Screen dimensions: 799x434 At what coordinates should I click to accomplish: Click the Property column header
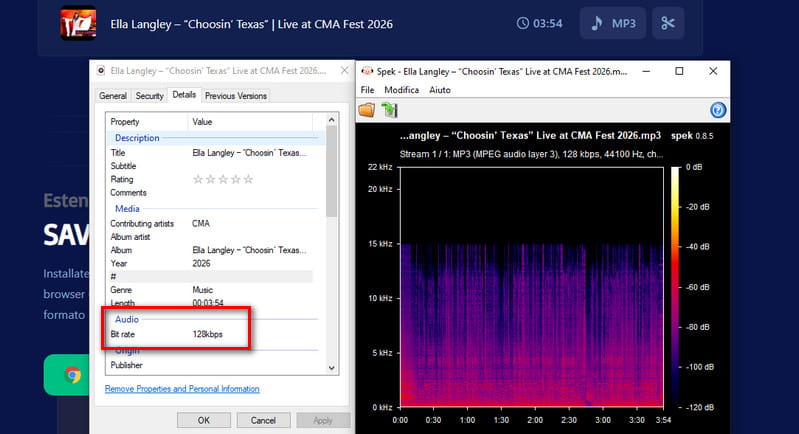(147, 122)
